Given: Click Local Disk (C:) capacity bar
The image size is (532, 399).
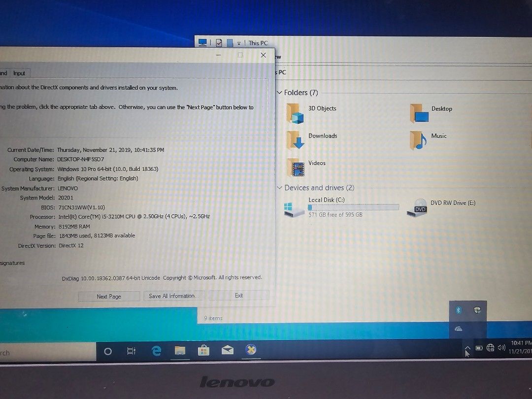Looking at the screenshot, I should 354,207.
